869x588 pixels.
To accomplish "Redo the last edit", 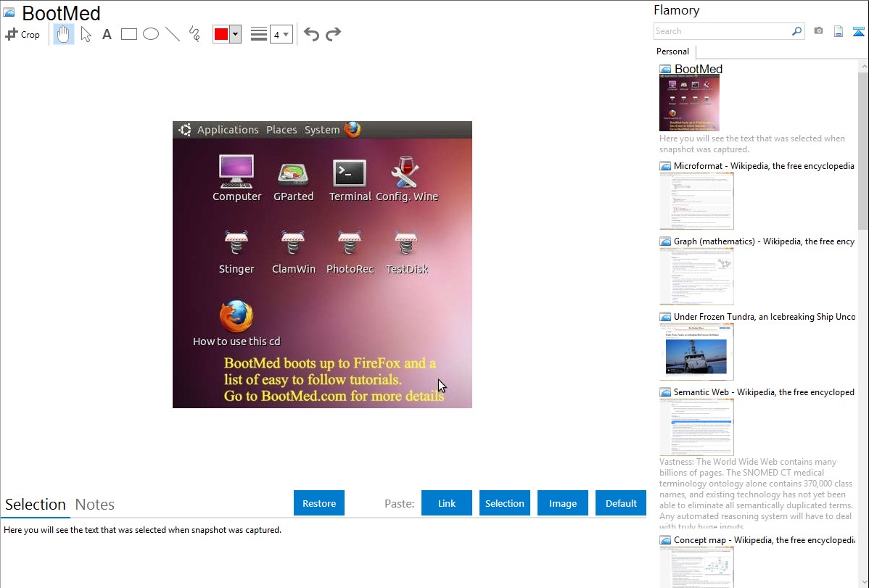I will coord(333,34).
